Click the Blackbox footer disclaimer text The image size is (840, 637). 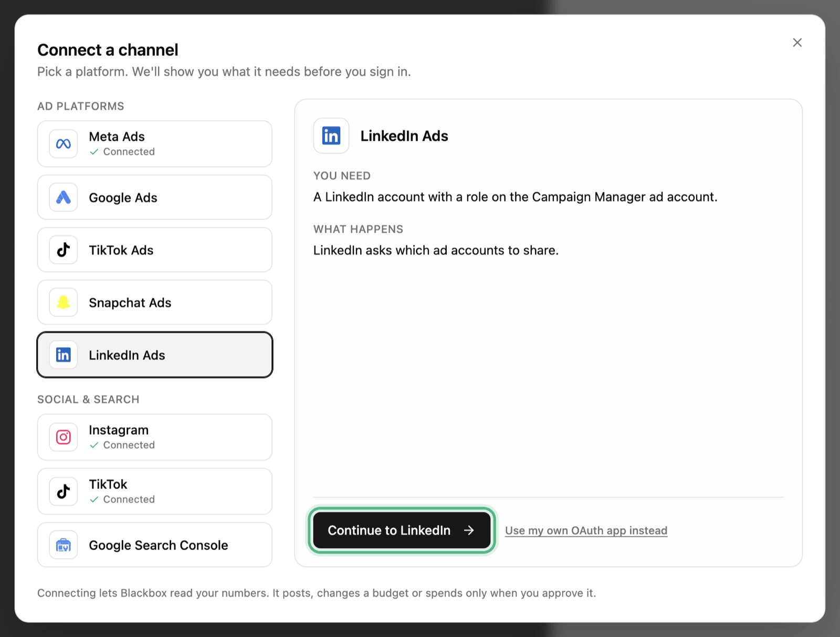(317, 593)
